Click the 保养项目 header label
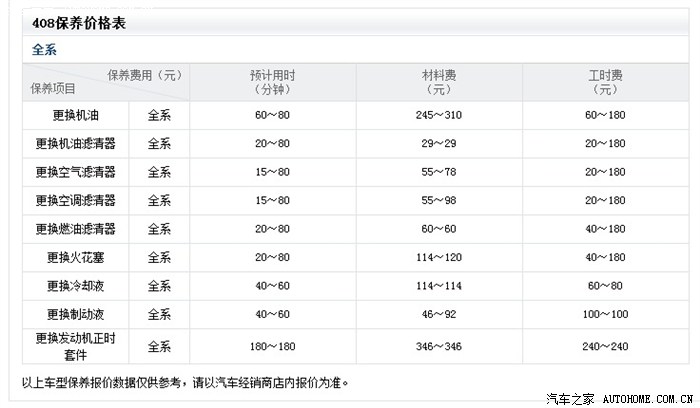This screenshot has height=408, width=700. pyautogui.click(x=53, y=89)
